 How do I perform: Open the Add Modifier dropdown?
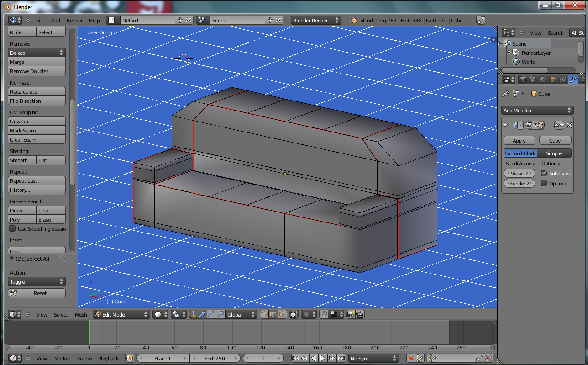(537, 110)
